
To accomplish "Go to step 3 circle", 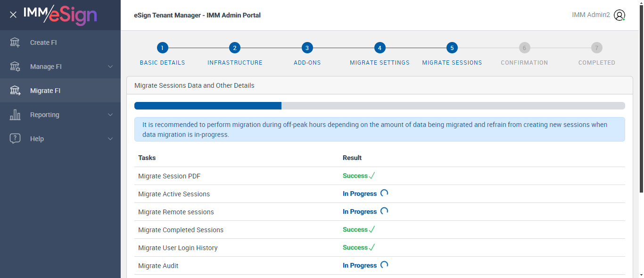I will 307,48.
